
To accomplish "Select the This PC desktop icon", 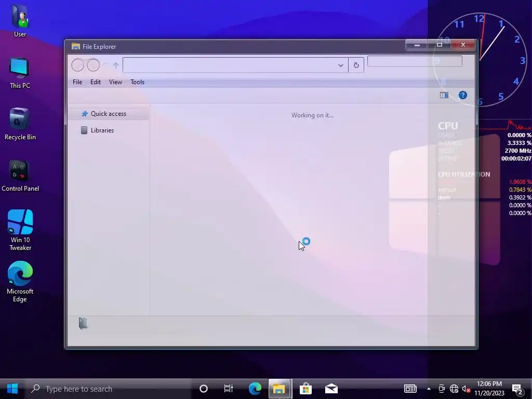I will [20, 73].
